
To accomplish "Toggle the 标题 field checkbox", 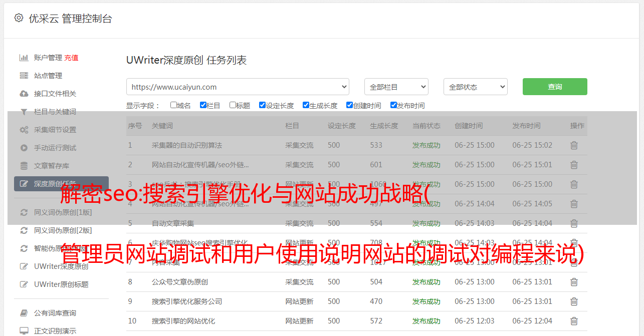I will tap(233, 105).
